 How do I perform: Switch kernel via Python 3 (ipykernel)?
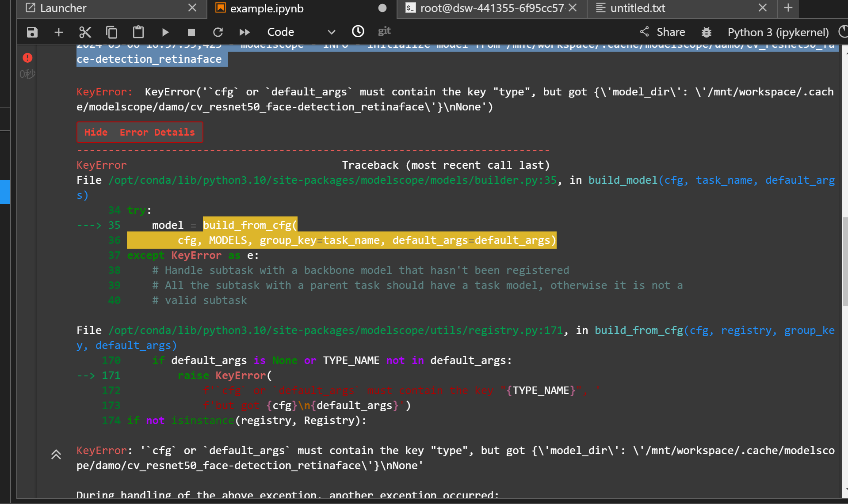coord(778,32)
